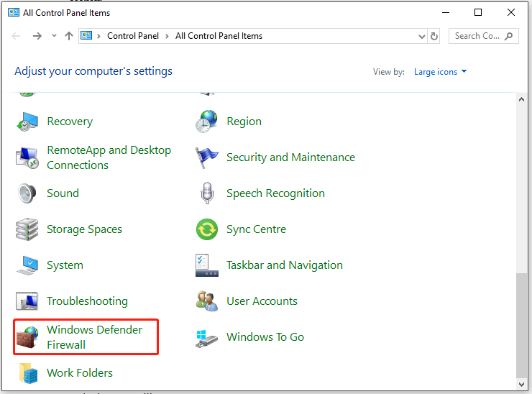This screenshot has height=394, width=532.
Task: Open Storage Spaces link
Action: 84,229
